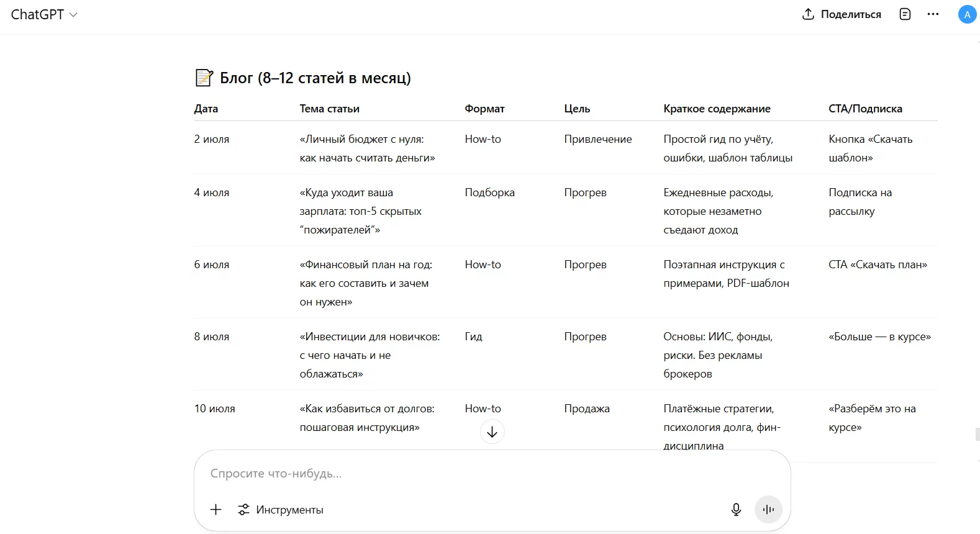The width and height of the screenshot is (980, 534).
Task: Select the Краткое содержание column header
Action: pos(717,109)
